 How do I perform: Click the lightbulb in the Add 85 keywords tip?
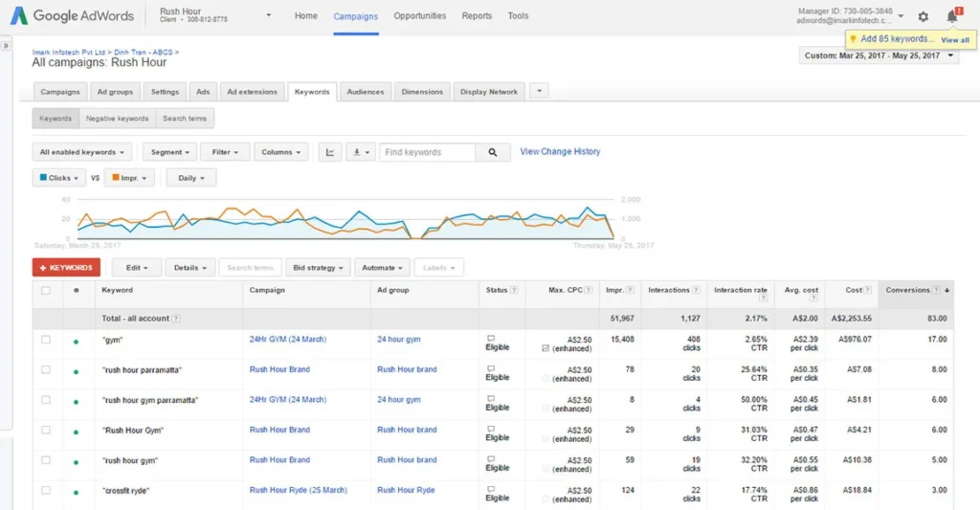(x=853, y=39)
